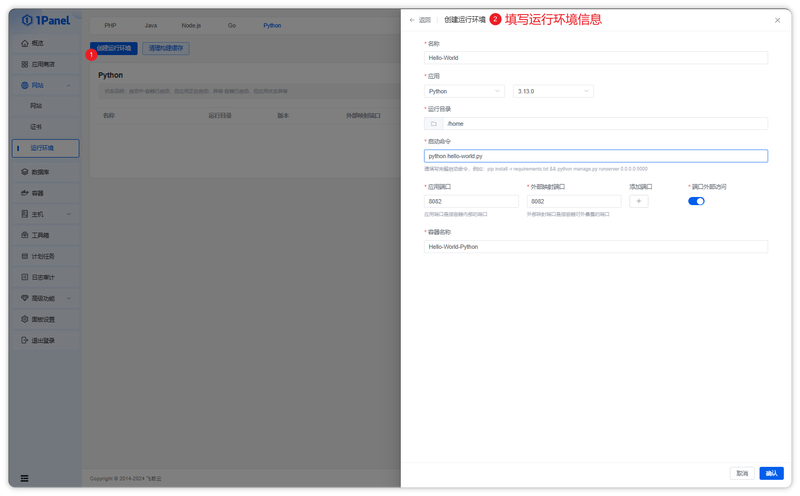Open 工具箱 toolbox in sidebar
800x496 pixels.
[45, 235]
